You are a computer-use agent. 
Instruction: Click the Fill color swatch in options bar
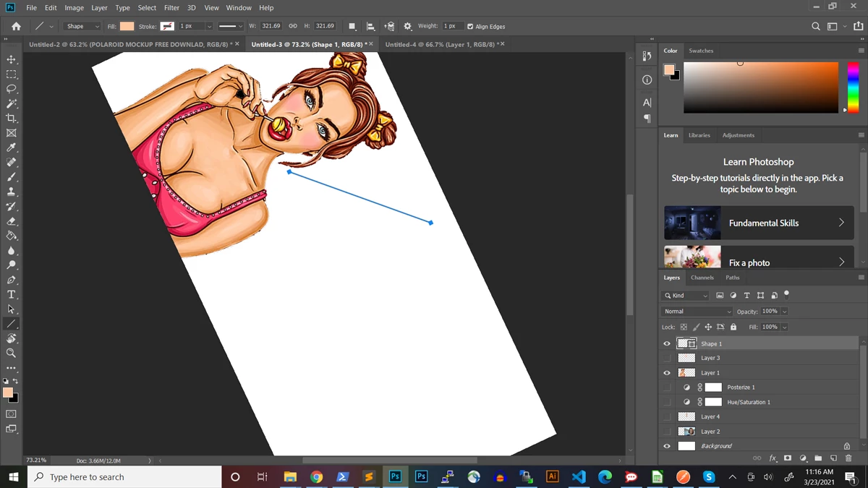[x=127, y=26]
